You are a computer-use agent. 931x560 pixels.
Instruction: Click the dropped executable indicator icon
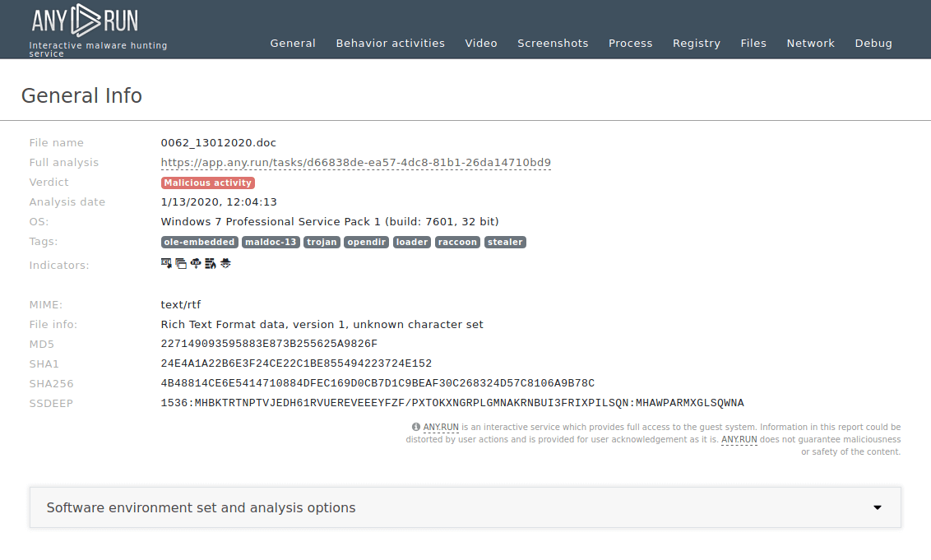click(x=166, y=263)
